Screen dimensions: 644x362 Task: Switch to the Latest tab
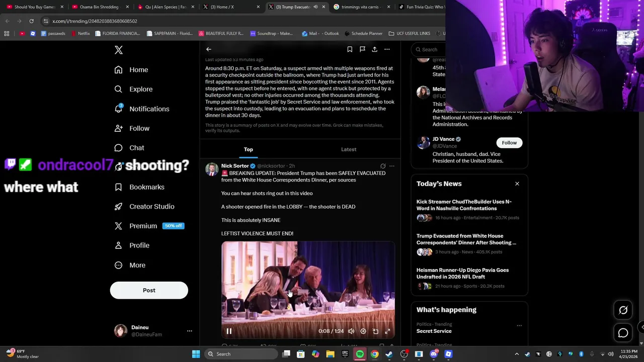click(349, 149)
